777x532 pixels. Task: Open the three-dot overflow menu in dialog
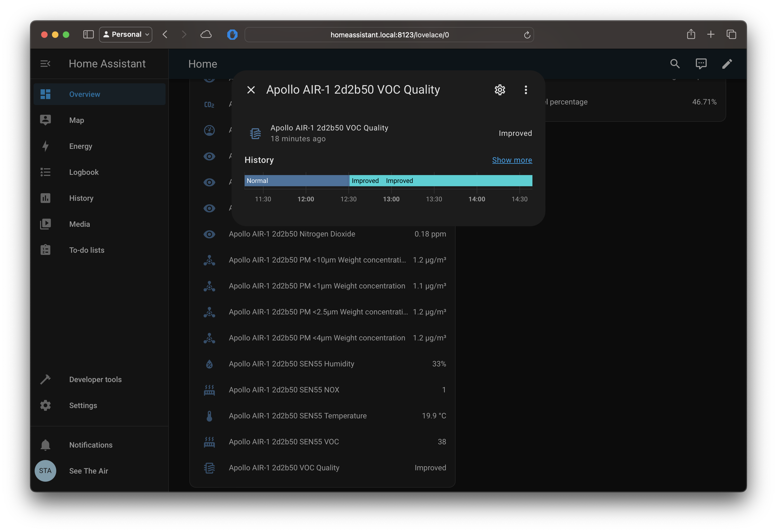(526, 90)
